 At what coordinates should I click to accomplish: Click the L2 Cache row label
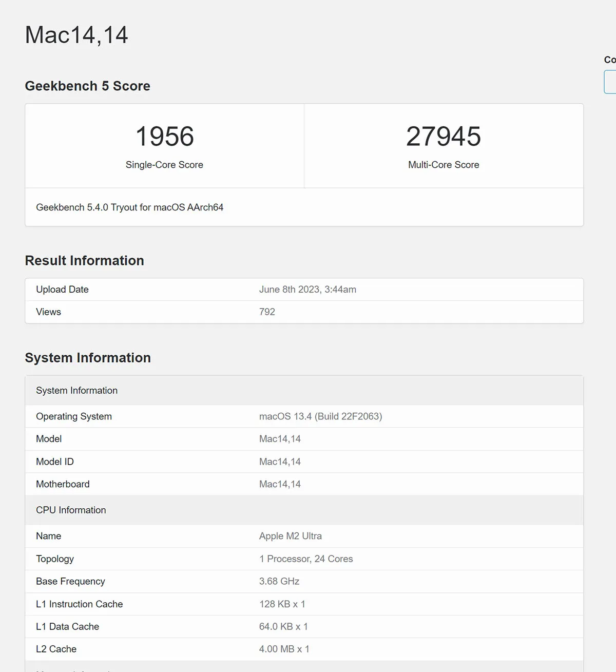pos(56,649)
